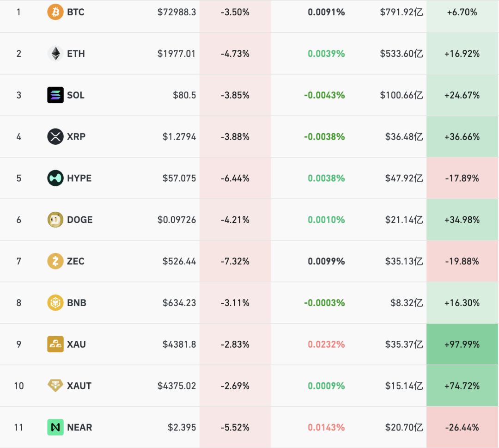Click the Ethereum diamond logo
The height and width of the screenshot is (448, 499).
click(55, 54)
